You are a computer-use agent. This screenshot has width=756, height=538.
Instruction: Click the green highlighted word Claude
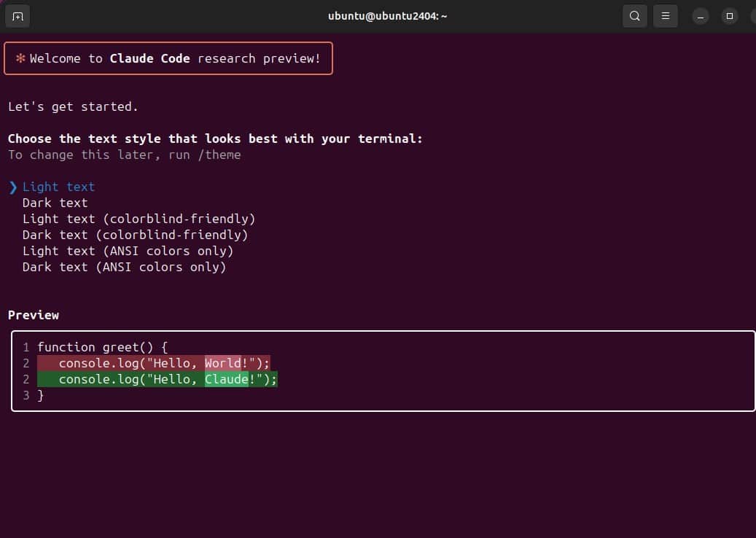click(226, 379)
